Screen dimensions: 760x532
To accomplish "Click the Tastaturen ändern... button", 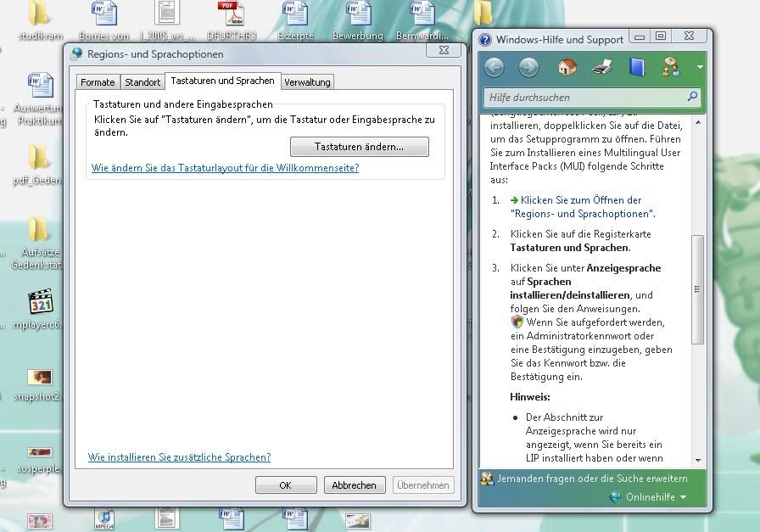I will coord(359,147).
